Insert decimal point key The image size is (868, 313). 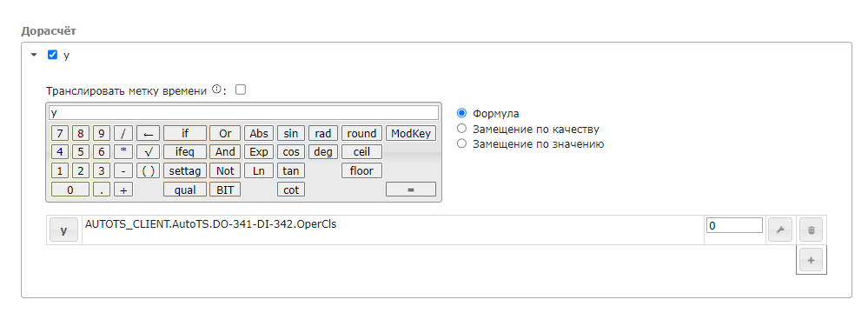coord(102,190)
